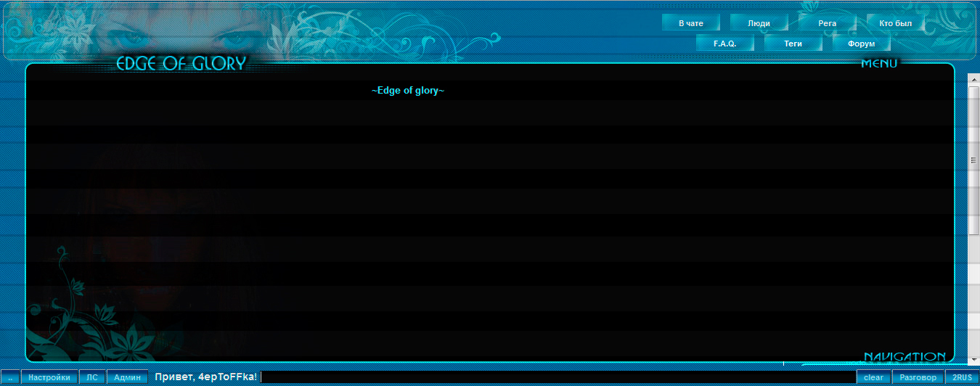This screenshot has height=386, width=980.
Task: Click the "clear" button
Action: (x=874, y=377)
